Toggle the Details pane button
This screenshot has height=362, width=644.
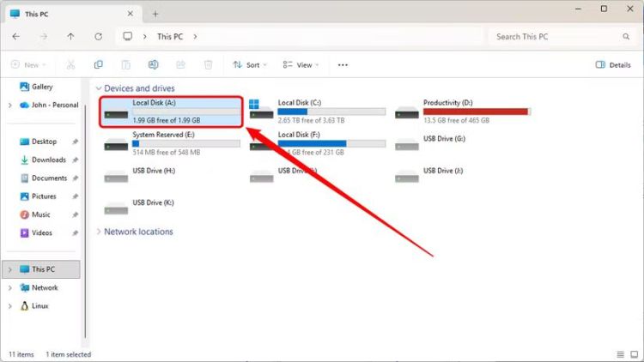pos(613,64)
